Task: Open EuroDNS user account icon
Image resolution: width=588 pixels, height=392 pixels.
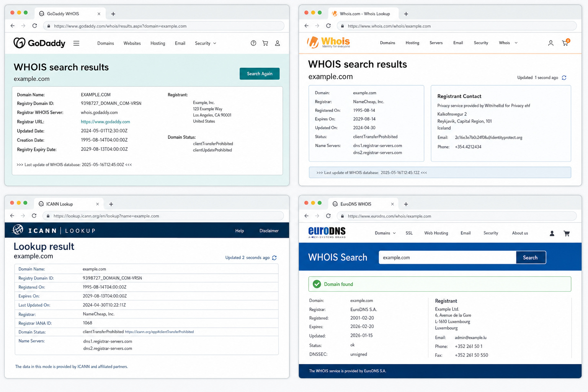Action: (x=552, y=233)
